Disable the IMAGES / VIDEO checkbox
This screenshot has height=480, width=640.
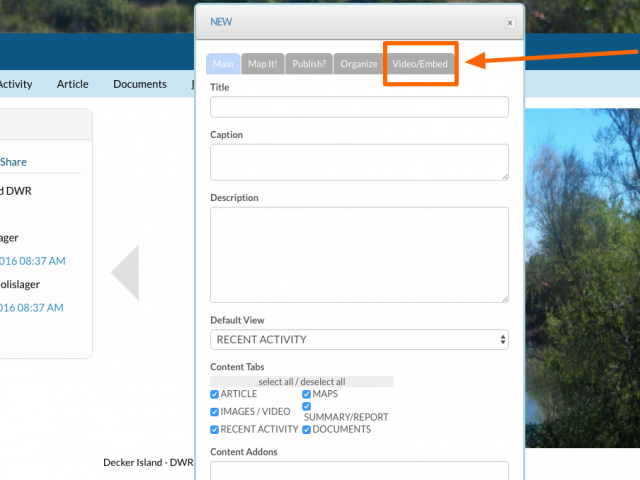[215, 412]
